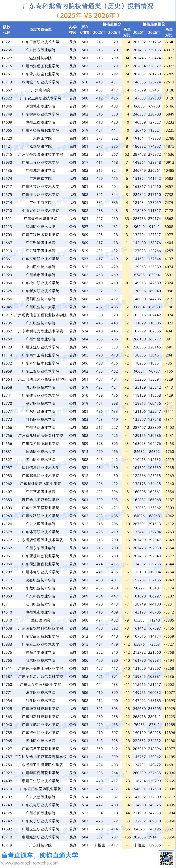The width and height of the screenshot is (176, 868).
Task: Select 河源职业技术学院
Action: [40, 420]
